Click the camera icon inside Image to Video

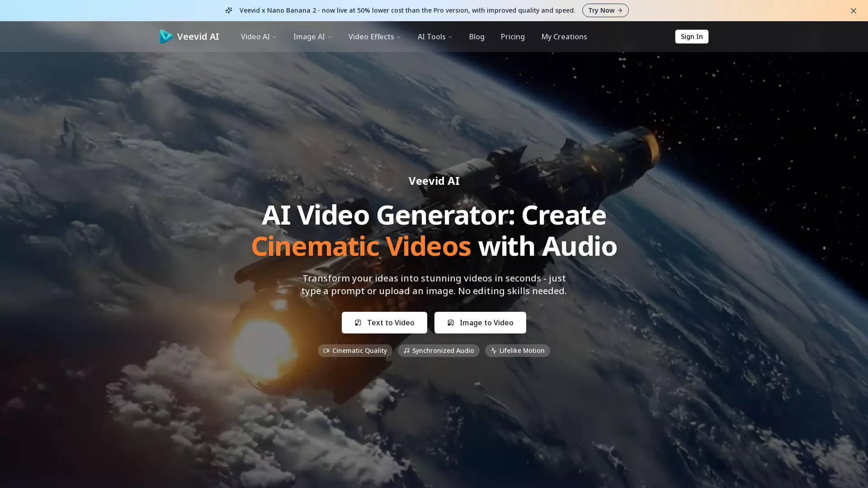pos(451,323)
